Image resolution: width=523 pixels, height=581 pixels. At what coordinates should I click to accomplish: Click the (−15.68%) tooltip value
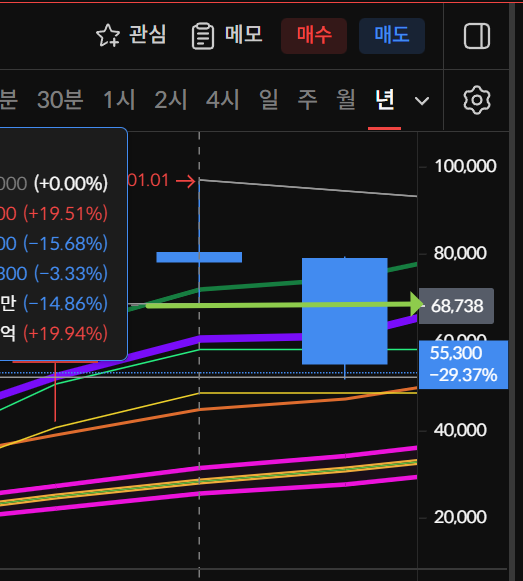66,244
